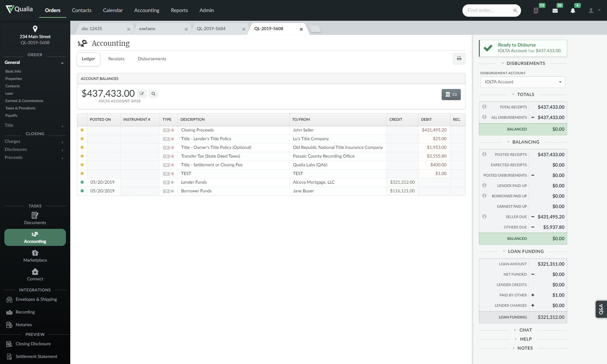607x364 pixels.
Task: Edit the IOLTA account balance
Action: 142,94
